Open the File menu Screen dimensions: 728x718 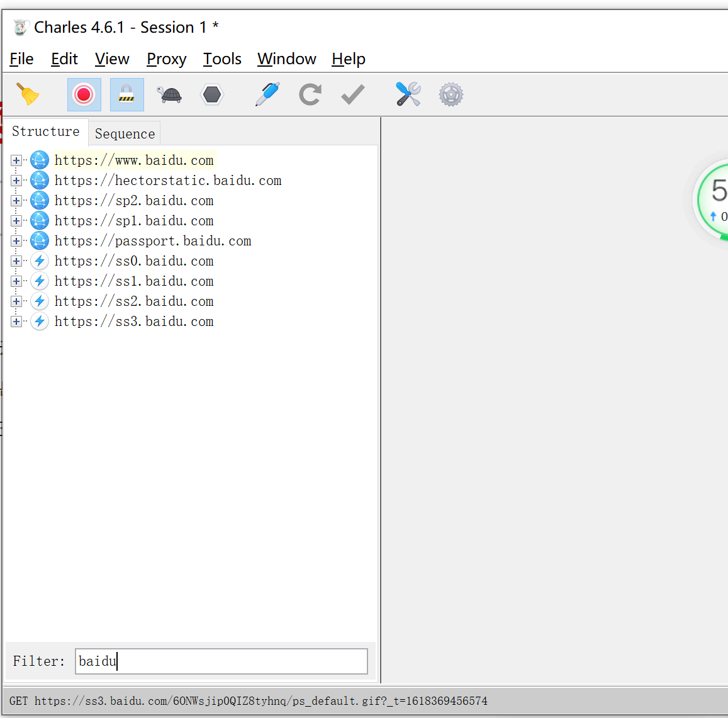click(x=21, y=59)
